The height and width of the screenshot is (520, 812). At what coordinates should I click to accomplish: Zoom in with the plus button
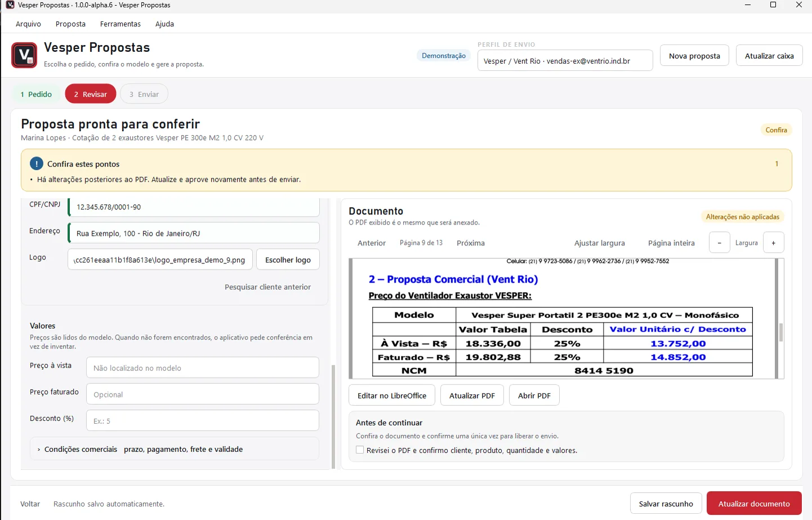[x=774, y=243]
